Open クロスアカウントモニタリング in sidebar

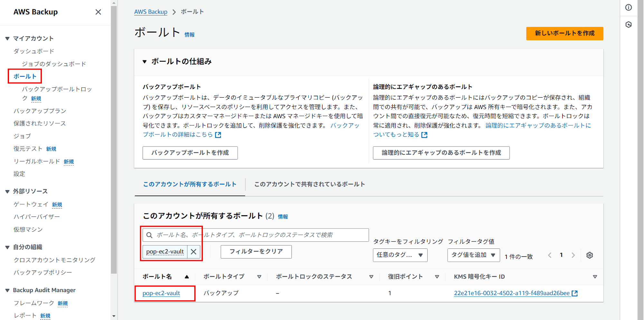[54, 260]
